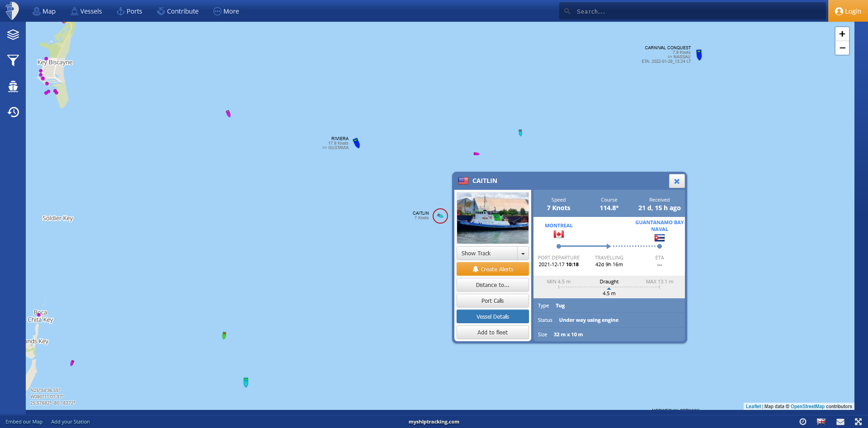Click the Boca Chita Key map label
868x428 pixels.
(x=40, y=316)
